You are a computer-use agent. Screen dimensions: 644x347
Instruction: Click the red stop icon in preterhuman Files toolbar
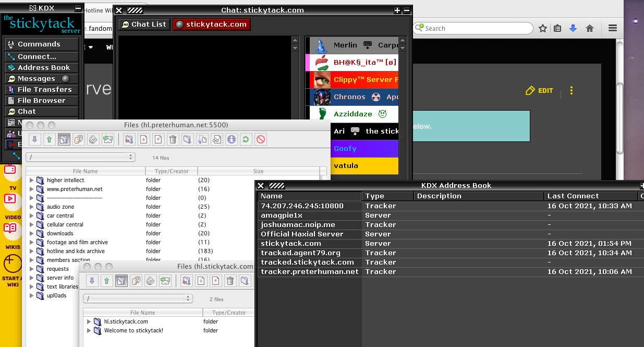click(x=260, y=139)
